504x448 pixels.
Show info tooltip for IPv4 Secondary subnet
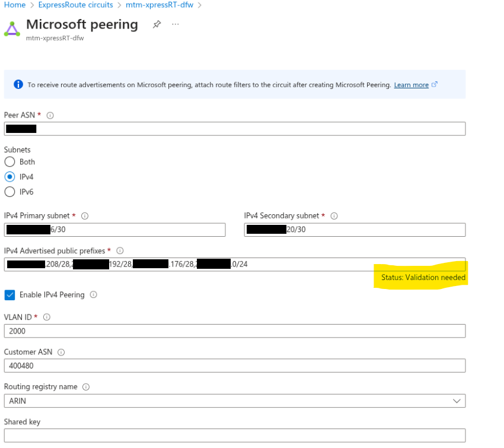334,216
